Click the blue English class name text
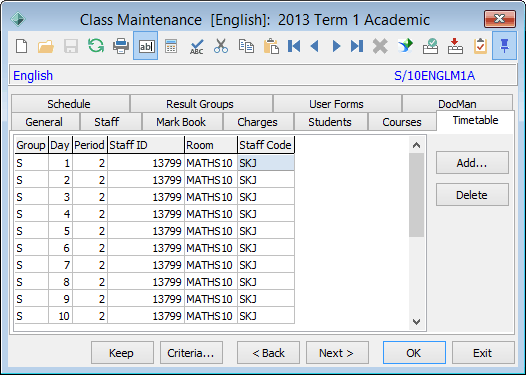This screenshot has height=375, width=526. click(x=33, y=76)
